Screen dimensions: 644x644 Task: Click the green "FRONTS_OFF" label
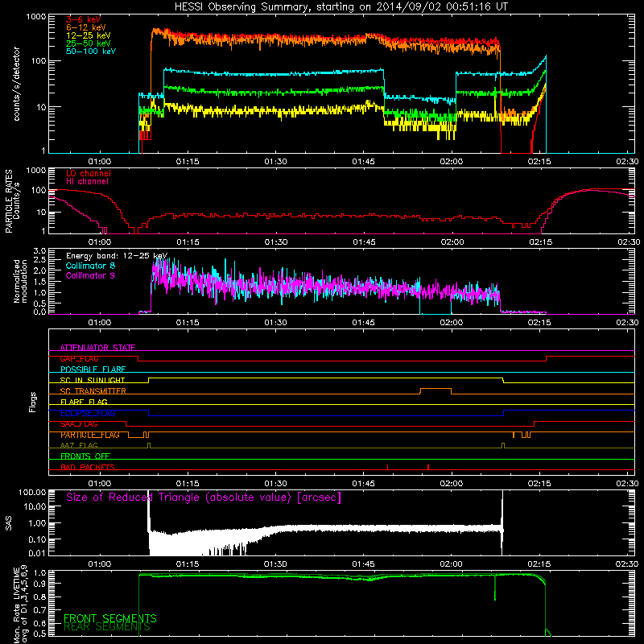pyautogui.click(x=85, y=456)
